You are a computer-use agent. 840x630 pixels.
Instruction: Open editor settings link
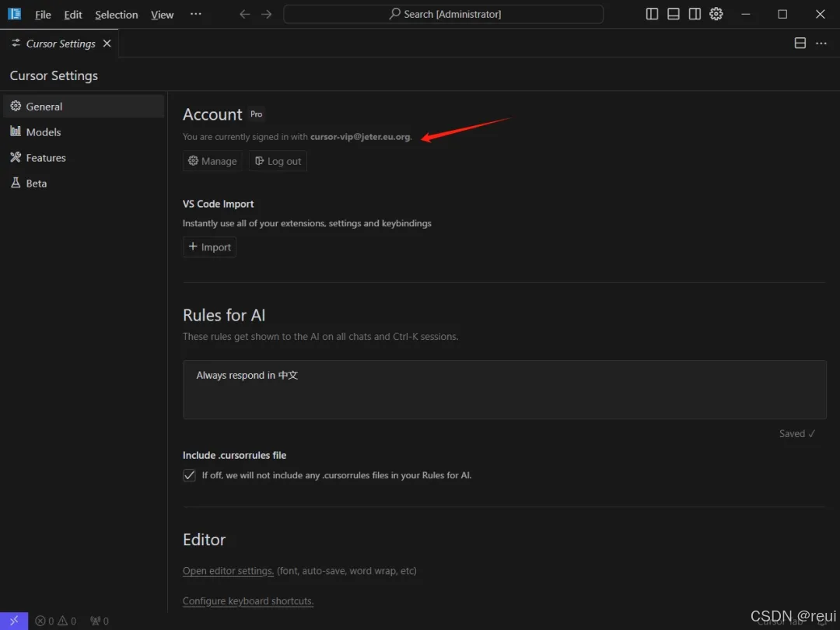[x=228, y=571]
